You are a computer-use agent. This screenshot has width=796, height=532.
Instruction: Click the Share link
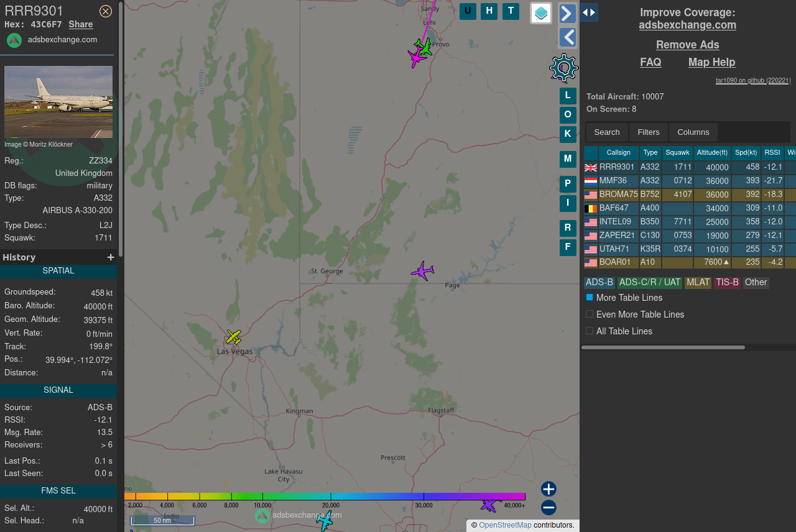click(81, 25)
